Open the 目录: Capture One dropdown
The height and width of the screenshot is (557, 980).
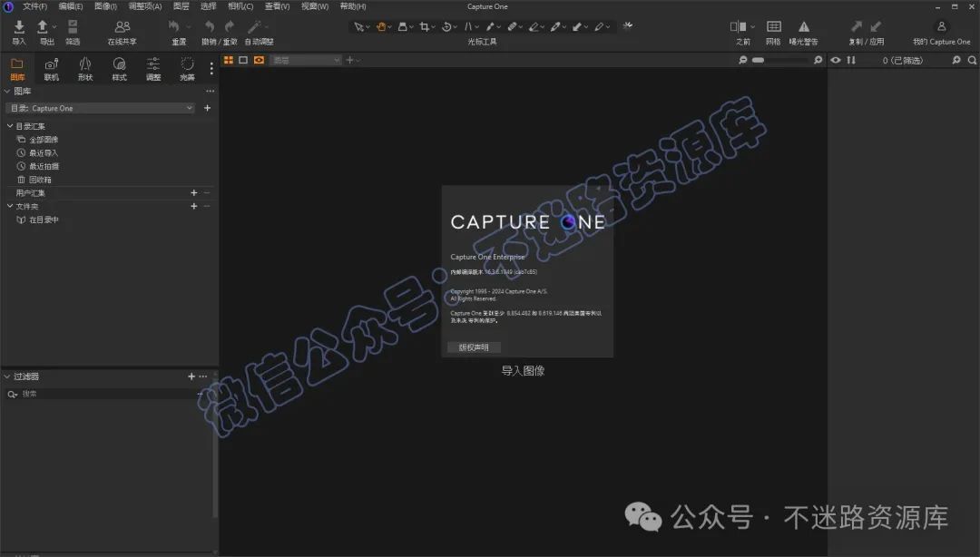pos(101,108)
